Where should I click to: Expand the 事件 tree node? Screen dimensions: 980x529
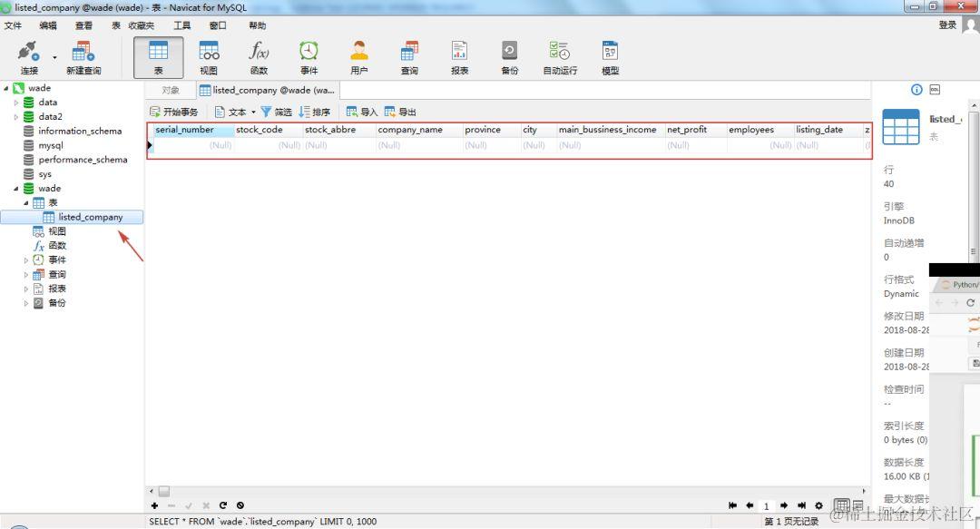tap(26, 260)
